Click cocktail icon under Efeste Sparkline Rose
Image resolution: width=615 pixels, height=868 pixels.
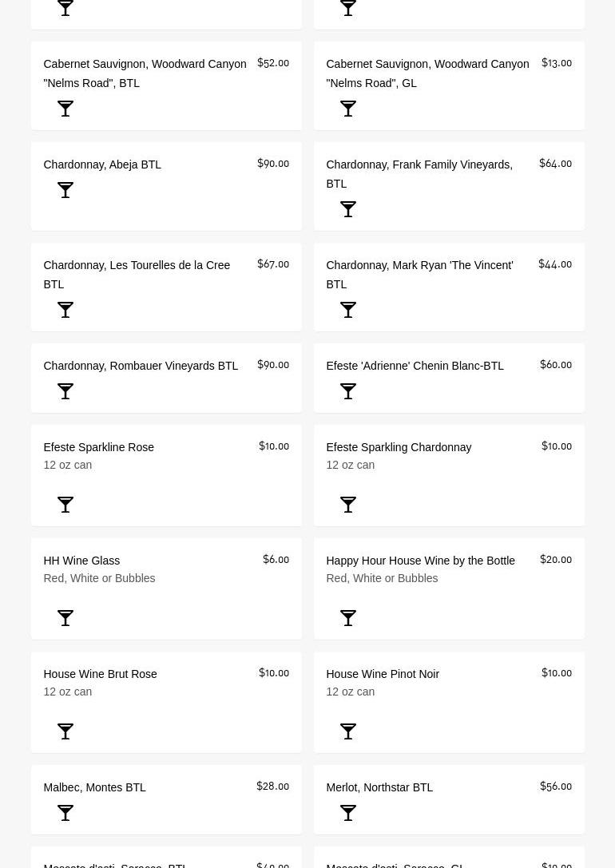pyautogui.click(x=65, y=505)
